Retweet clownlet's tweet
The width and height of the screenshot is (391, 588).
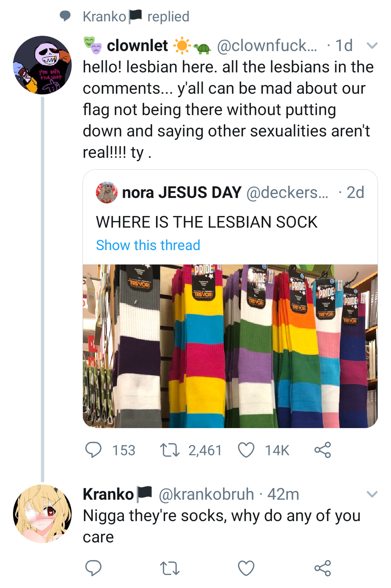(169, 450)
